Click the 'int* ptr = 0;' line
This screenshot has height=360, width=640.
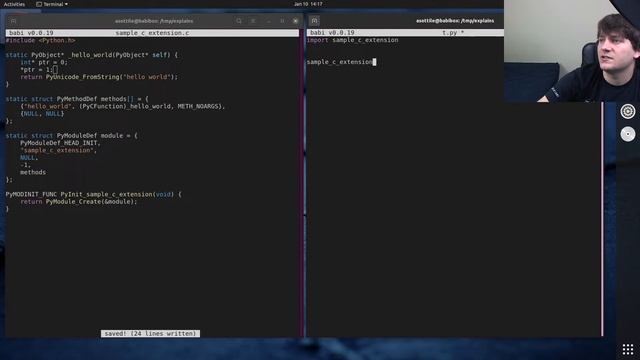coord(44,62)
